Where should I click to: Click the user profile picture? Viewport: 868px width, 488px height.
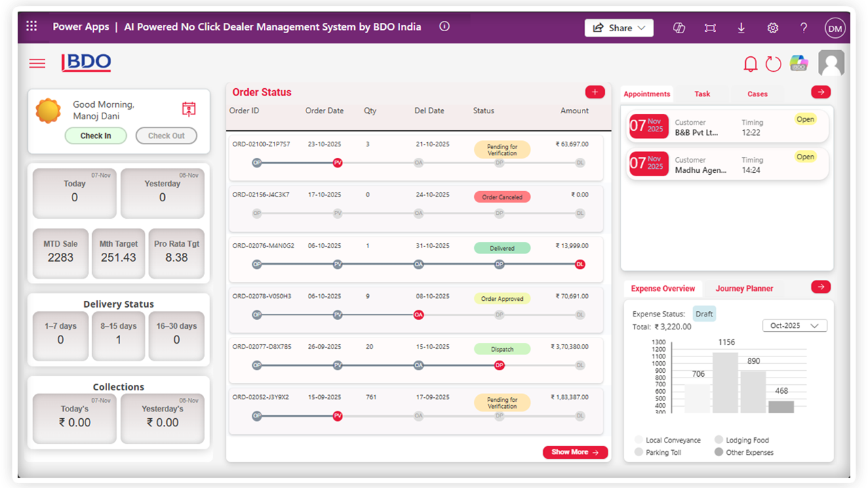coord(831,63)
